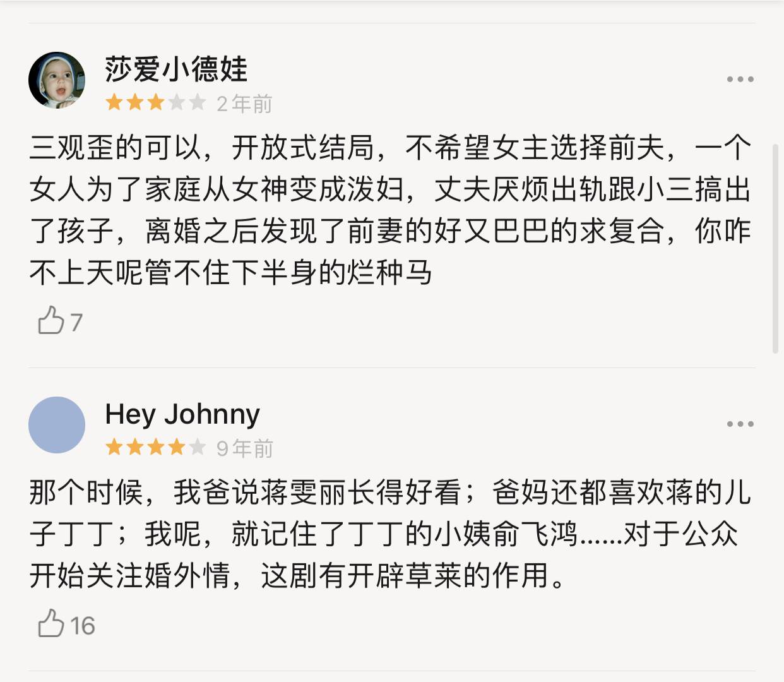The image size is (784, 682).
Task: Tap thumbs-up icon on Hey Johnny's review
Action: click(x=51, y=623)
